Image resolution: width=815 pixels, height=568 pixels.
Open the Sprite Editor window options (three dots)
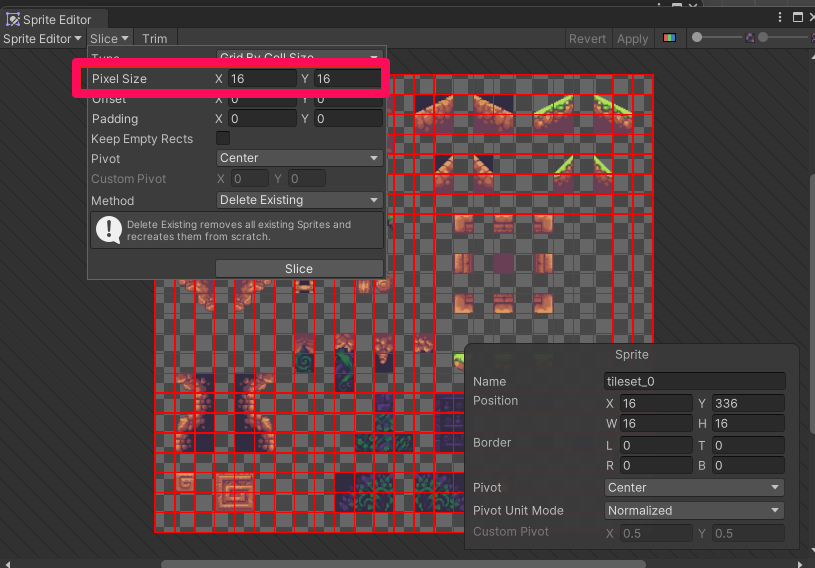pos(780,18)
